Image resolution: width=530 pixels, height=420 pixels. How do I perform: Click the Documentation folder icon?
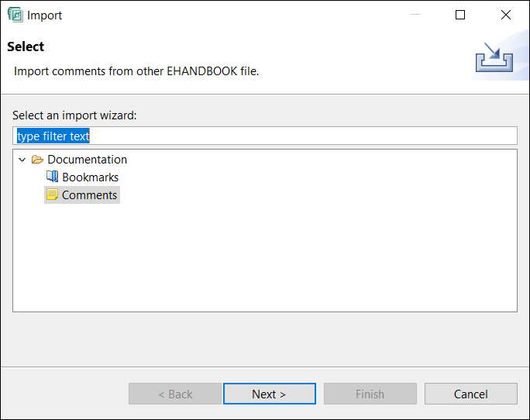(37, 160)
